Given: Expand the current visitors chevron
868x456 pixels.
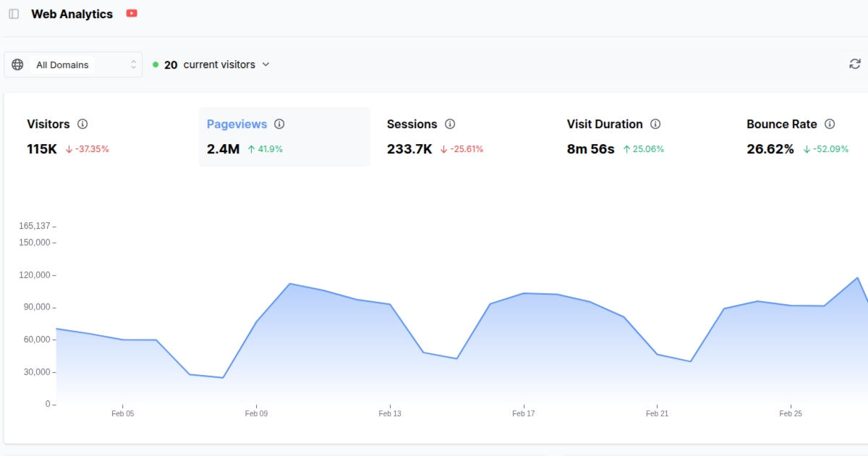Looking at the screenshot, I should tap(265, 64).
